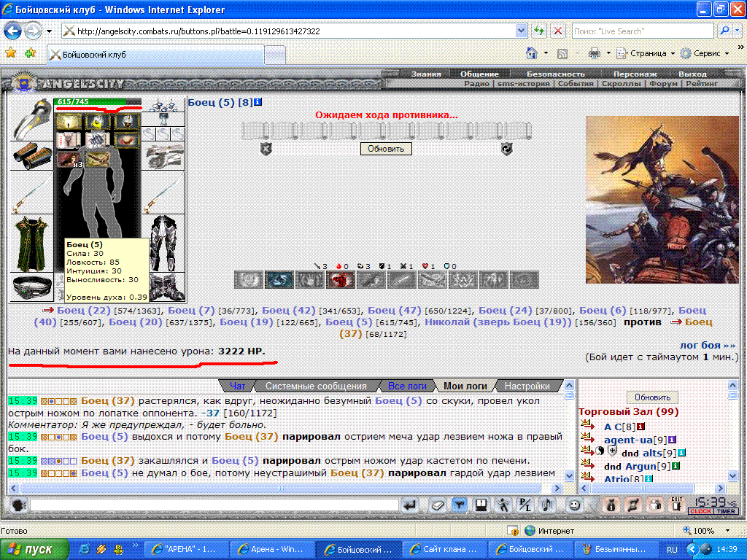Click the Выход menu item
Viewport: 747px width, 560px height.
(692, 74)
